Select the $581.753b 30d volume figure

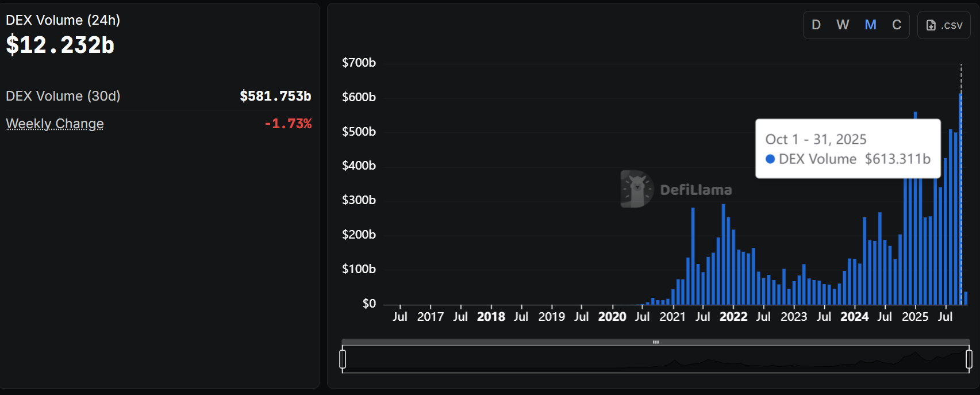tap(275, 96)
